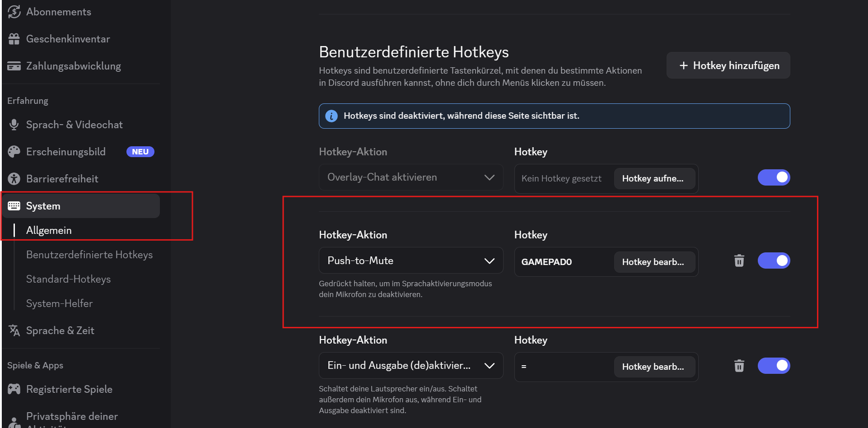Click the Abonnements icon in sidebar

tap(14, 12)
